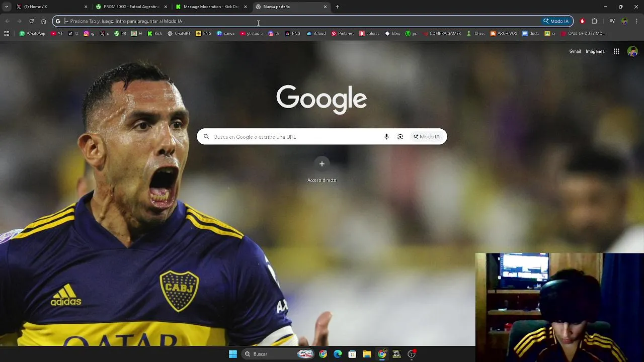Screen dimensions: 644x362
Task: Open a new tab with plus button
Action: click(x=337, y=7)
